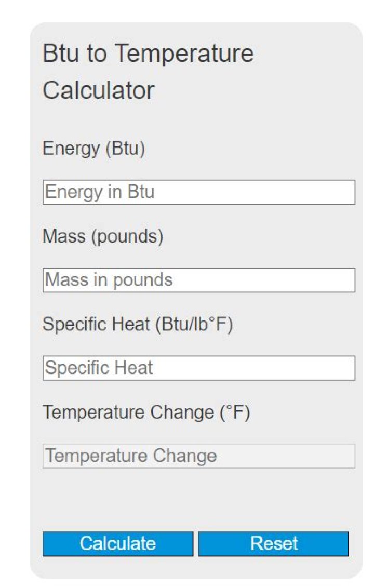
Task: Click the Btu to Temperature Calculator title
Action: coord(148,70)
